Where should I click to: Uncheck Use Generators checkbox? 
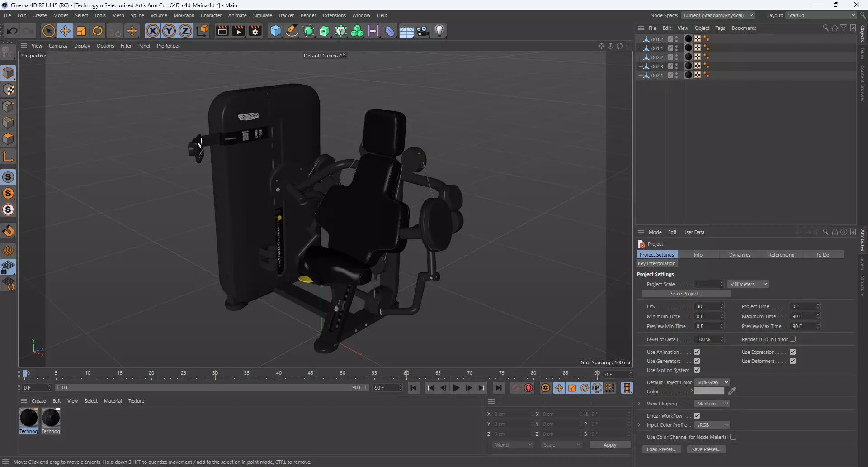click(697, 361)
